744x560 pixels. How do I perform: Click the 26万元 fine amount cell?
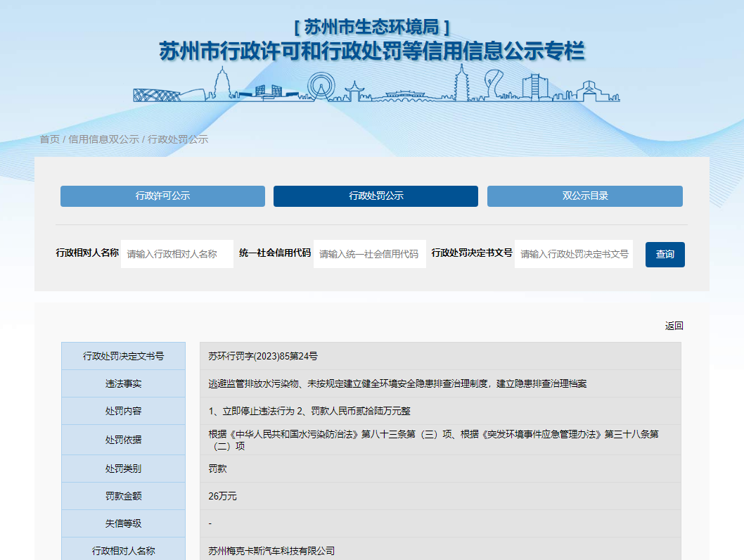pyautogui.click(x=223, y=496)
